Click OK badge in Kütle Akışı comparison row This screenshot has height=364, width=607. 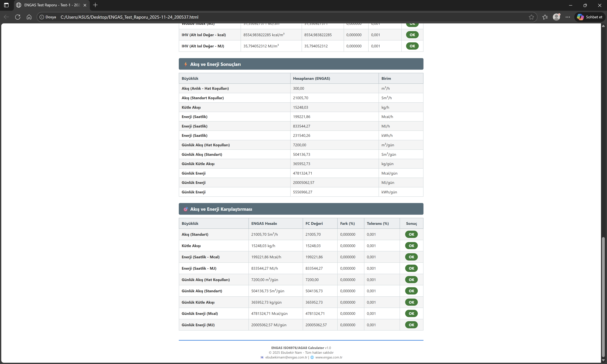tap(411, 246)
